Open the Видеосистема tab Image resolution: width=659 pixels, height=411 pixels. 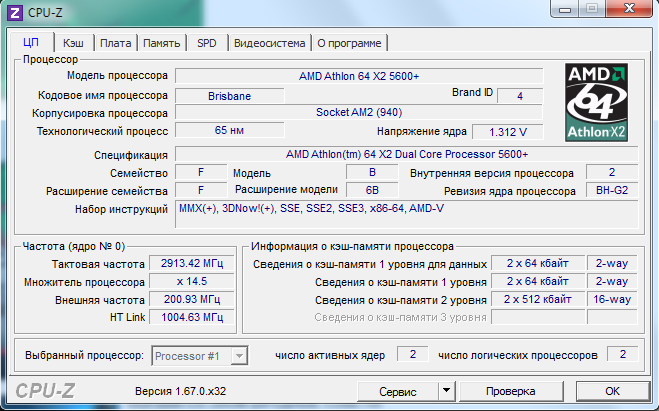click(x=269, y=43)
